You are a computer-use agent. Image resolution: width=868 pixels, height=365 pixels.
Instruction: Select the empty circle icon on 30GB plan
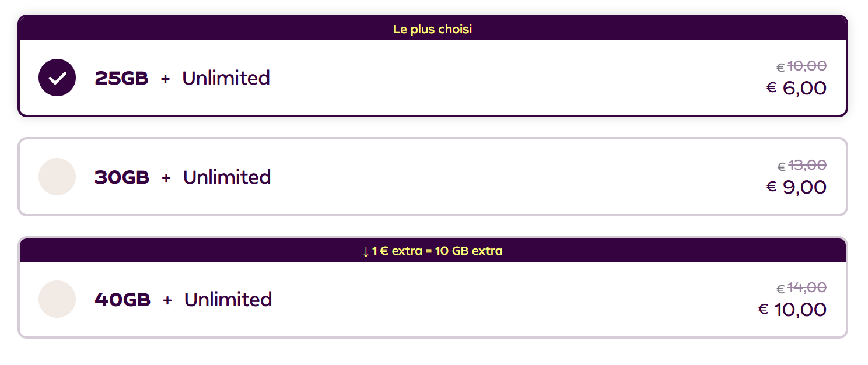tap(57, 177)
